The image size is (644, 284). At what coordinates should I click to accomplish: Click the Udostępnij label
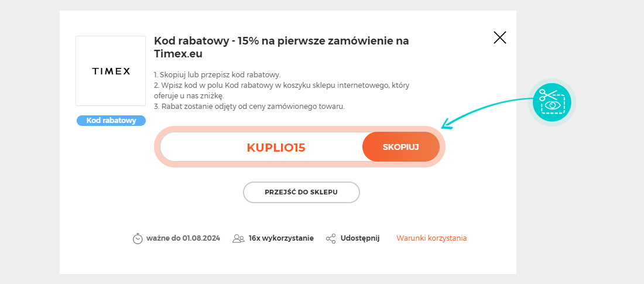tap(360, 238)
